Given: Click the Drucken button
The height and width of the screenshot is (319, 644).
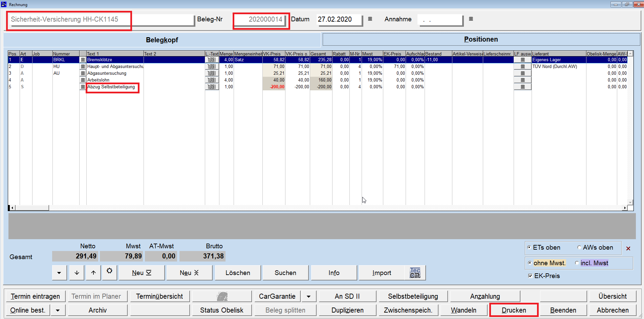Looking at the screenshot, I should (x=514, y=310).
